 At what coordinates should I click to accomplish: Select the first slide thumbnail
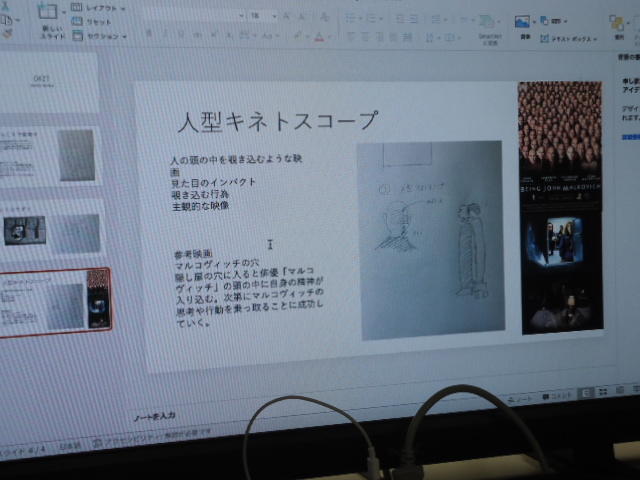coord(48,82)
